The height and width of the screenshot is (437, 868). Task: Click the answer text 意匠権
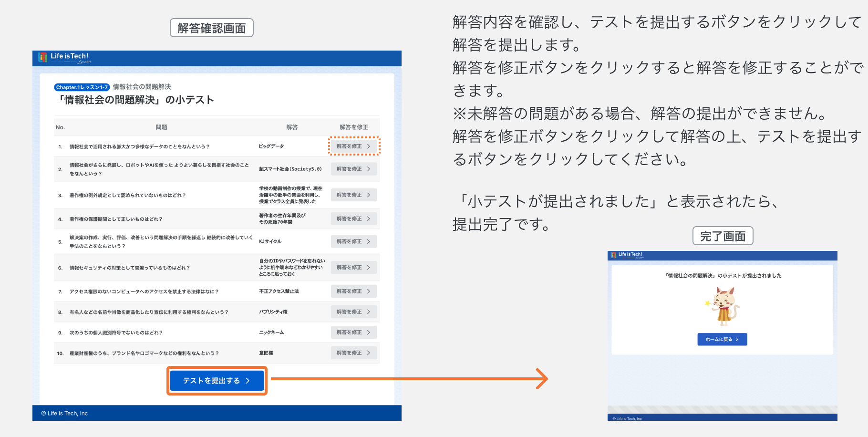tap(266, 353)
